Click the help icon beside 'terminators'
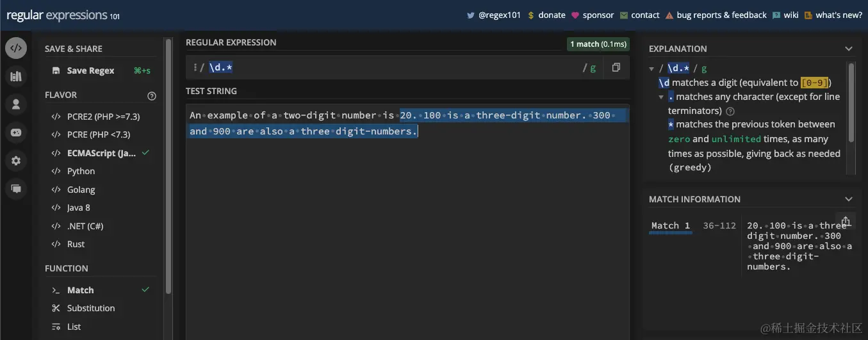 (x=730, y=111)
